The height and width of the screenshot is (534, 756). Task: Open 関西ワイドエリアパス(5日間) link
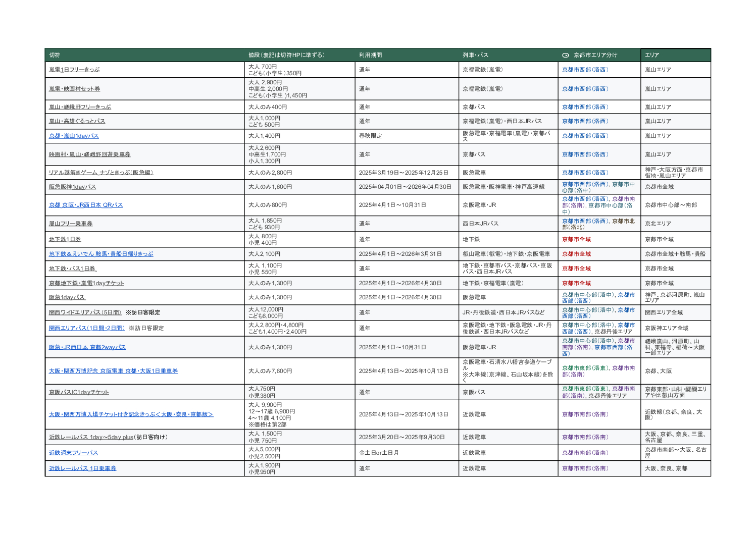click(x=85, y=312)
